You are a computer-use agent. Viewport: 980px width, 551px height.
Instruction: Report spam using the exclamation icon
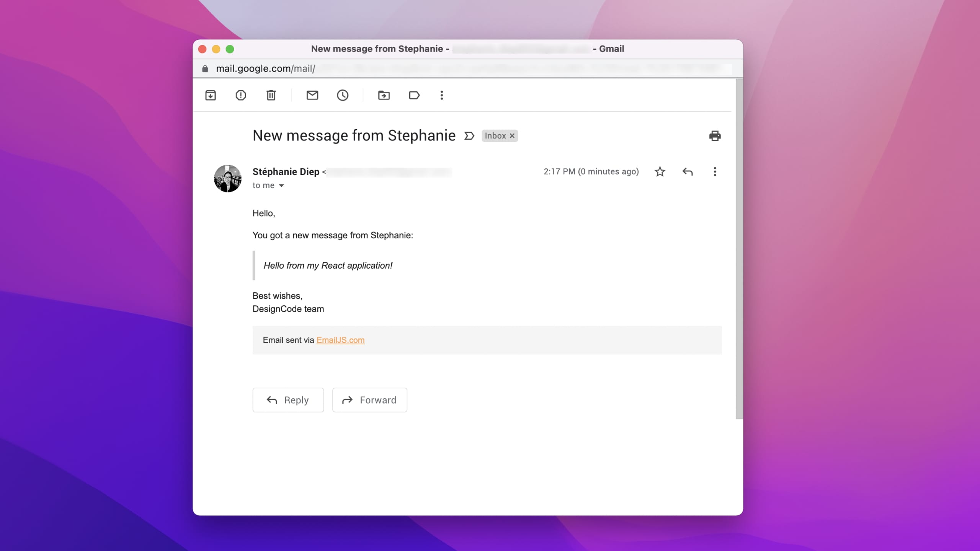[x=241, y=95]
